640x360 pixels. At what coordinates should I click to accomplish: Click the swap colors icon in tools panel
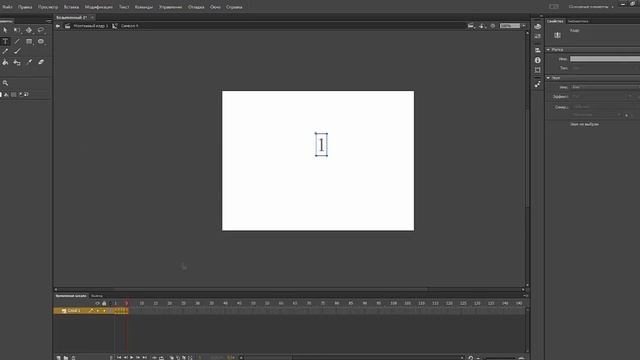tap(26, 94)
